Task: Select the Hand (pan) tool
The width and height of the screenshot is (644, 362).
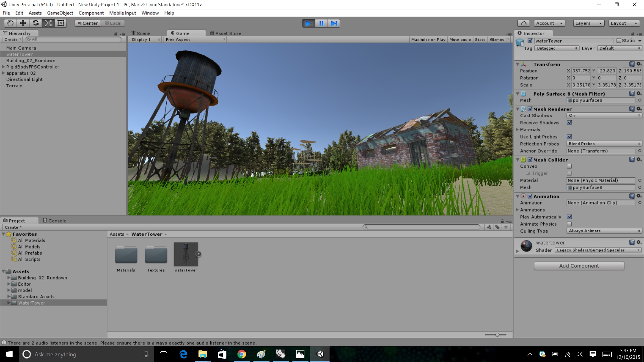Action: pos(10,23)
